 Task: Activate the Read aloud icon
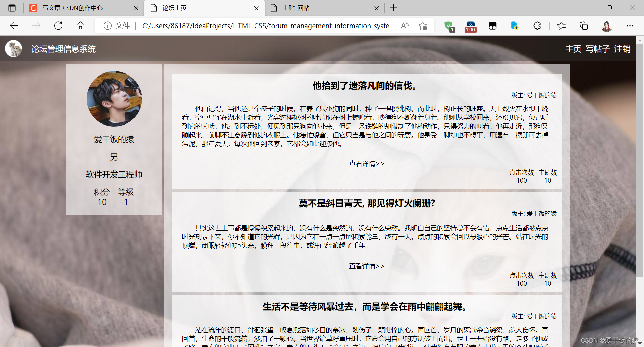click(x=405, y=26)
